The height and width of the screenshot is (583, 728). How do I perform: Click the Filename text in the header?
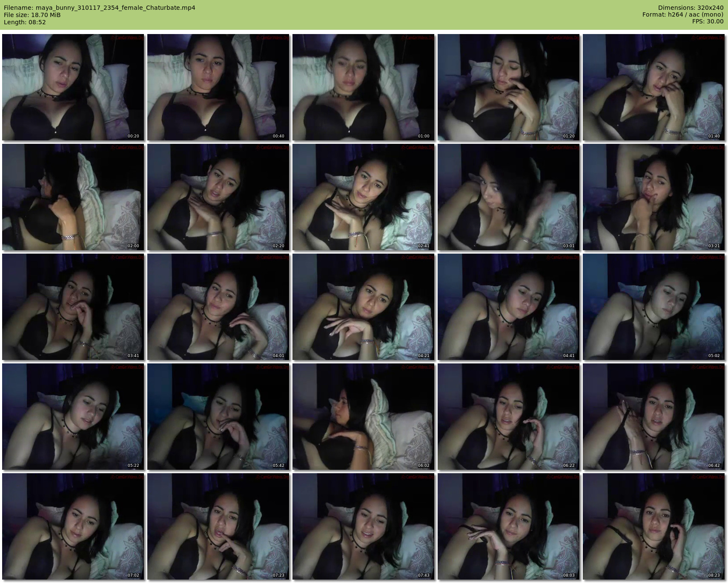click(x=100, y=8)
